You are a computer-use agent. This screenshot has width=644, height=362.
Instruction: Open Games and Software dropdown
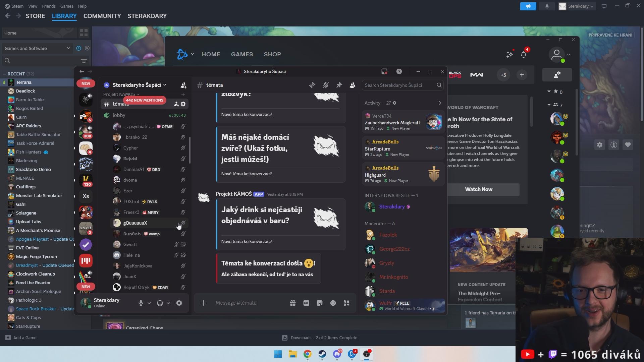37,48
